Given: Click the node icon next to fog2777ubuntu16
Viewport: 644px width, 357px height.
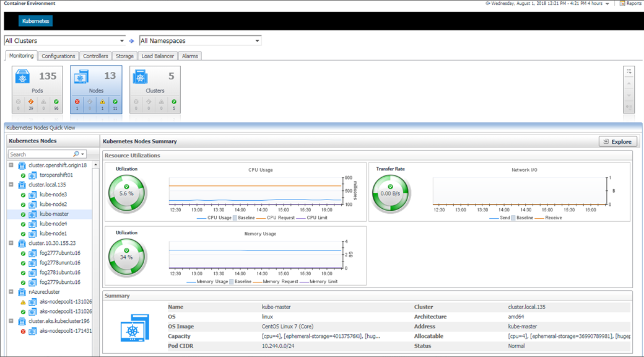Looking at the screenshot, I should tap(32, 253).
